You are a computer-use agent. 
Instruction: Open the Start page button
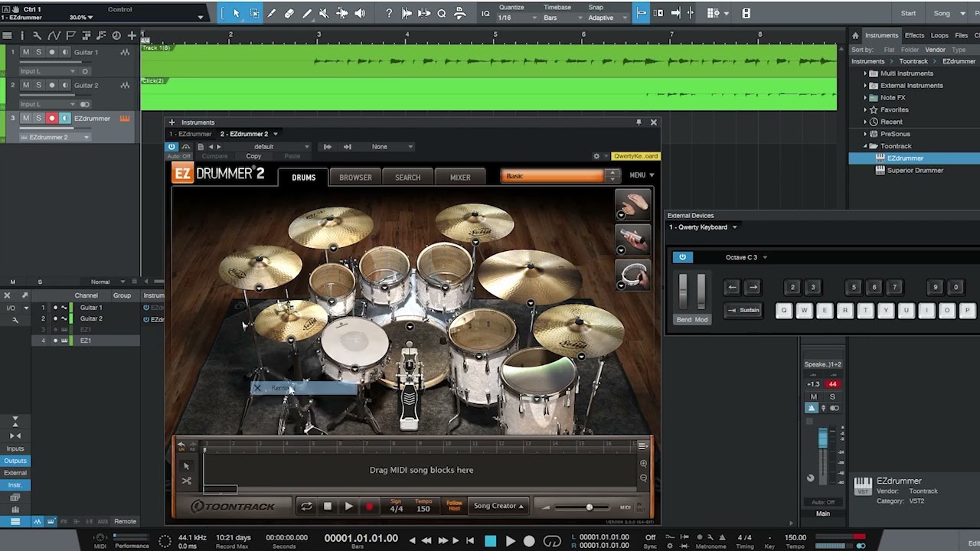908,13
